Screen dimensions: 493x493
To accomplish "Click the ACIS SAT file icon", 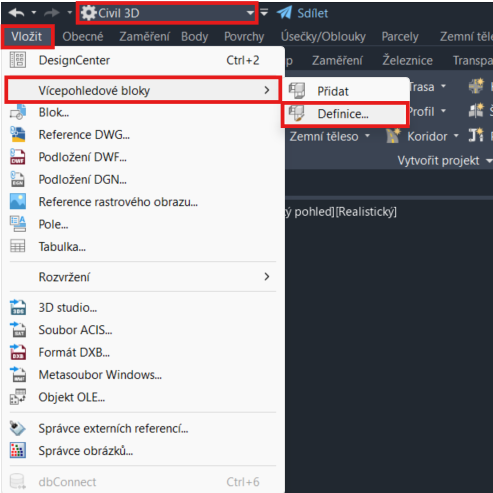I will pos(18,329).
